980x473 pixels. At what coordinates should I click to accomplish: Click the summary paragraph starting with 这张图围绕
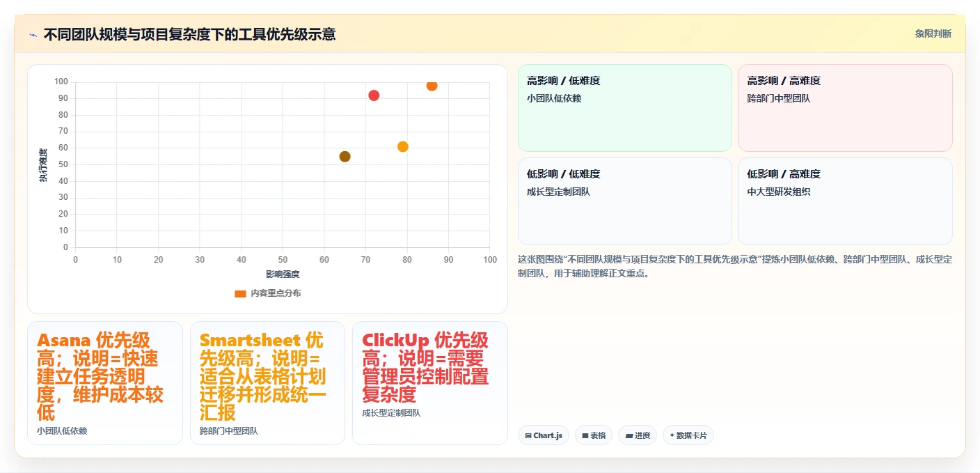point(735,266)
